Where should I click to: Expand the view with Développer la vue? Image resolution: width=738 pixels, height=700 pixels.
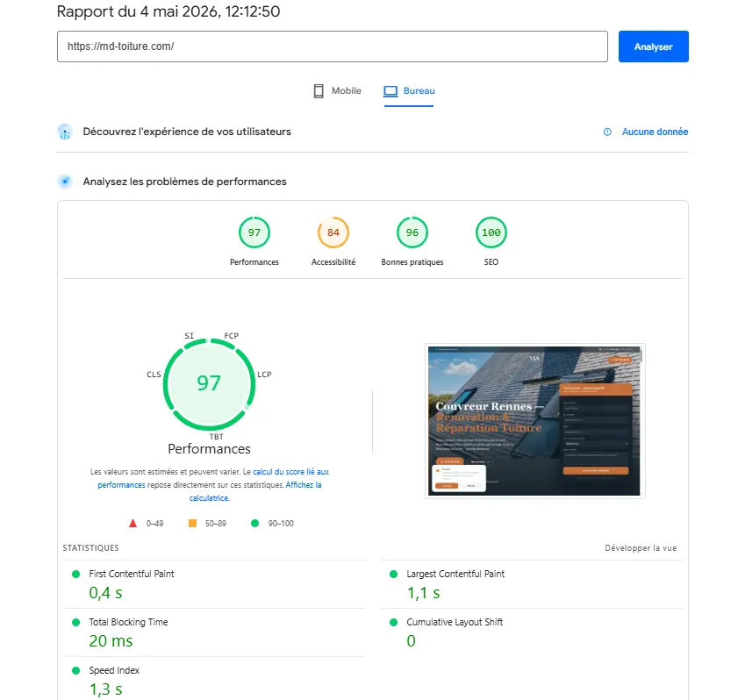pos(641,548)
